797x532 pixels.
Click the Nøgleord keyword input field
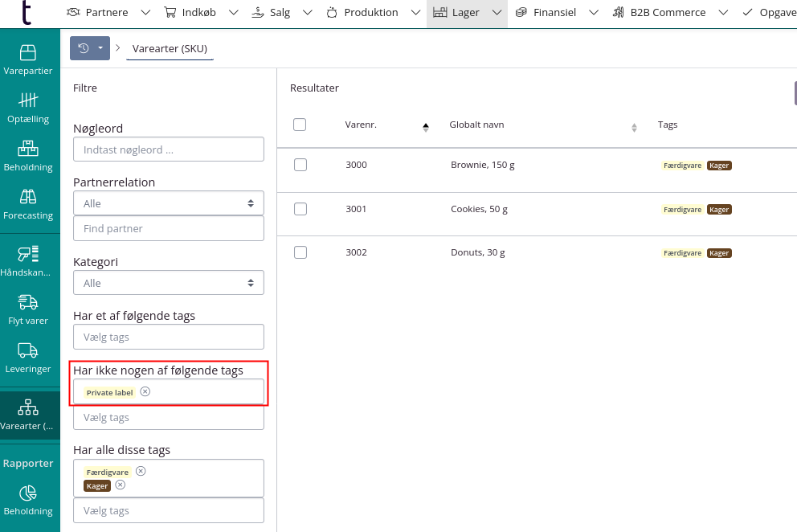[168, 149]
